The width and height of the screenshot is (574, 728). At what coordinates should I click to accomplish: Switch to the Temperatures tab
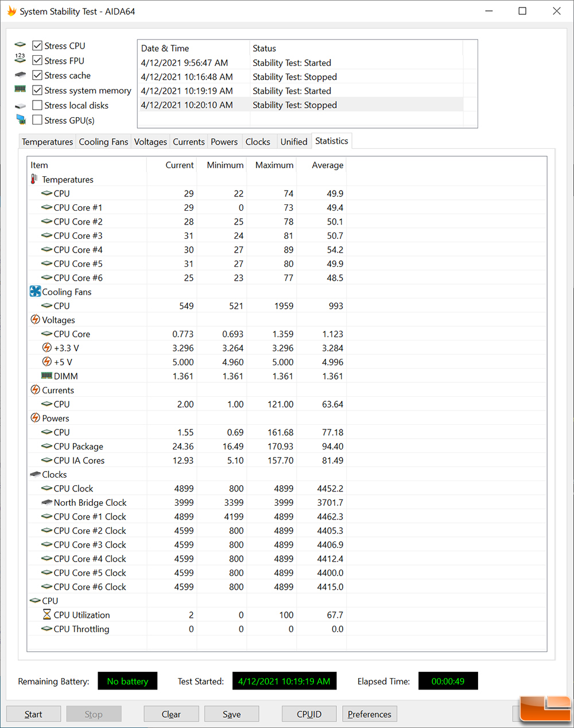[x=47, y=142]
